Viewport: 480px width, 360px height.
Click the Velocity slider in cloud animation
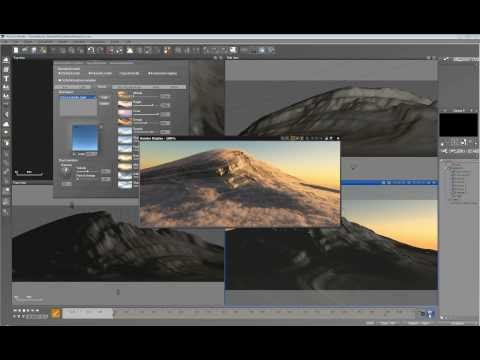click(87, 171)
